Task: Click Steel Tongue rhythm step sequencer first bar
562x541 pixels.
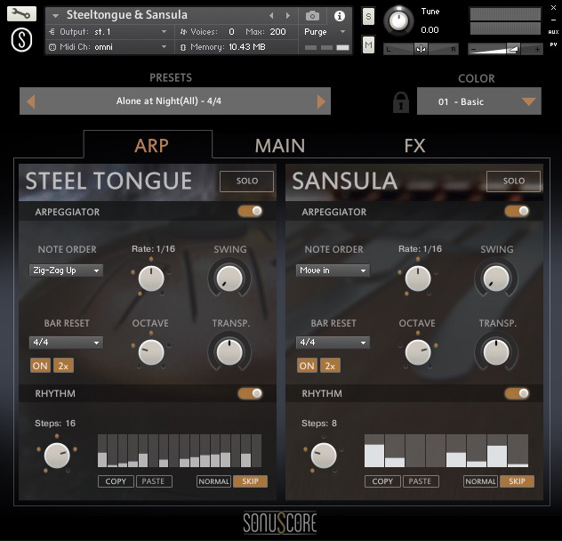Action: click(x=102, y=451)
